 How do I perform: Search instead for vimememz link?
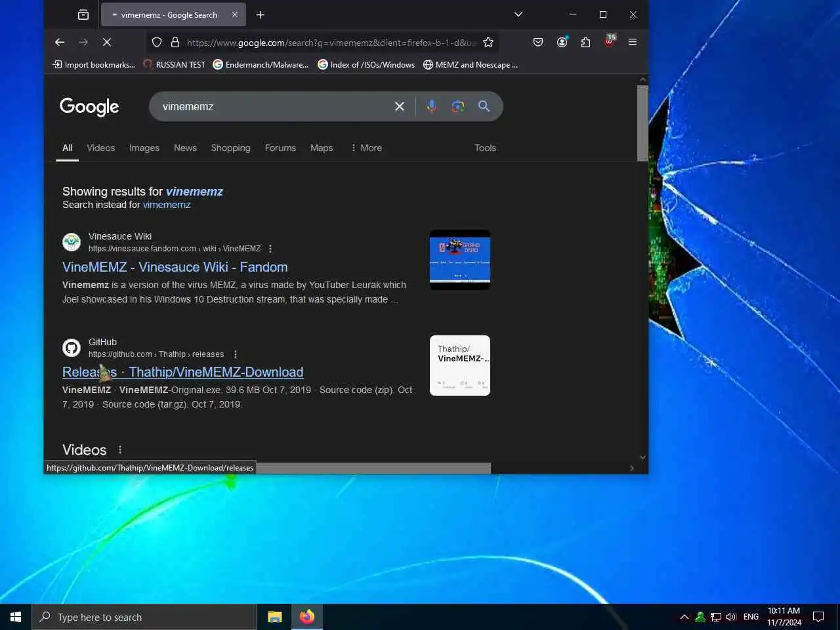[167, 205]
